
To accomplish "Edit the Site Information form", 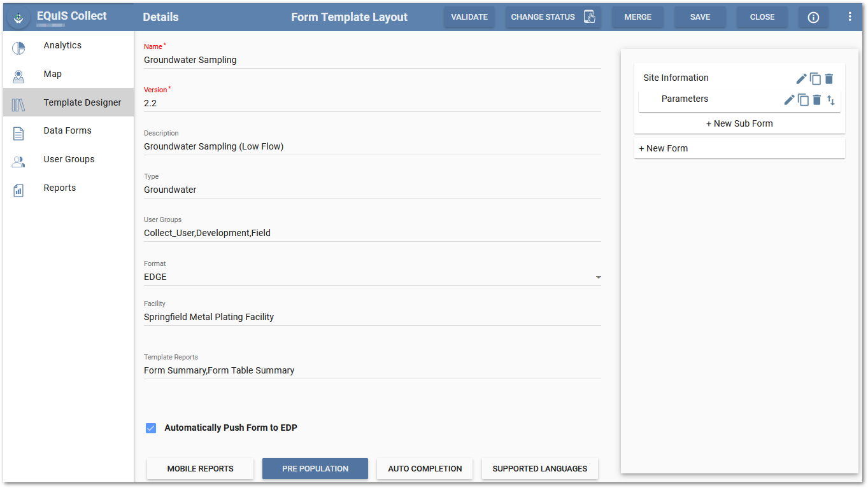I will [801, 78].
